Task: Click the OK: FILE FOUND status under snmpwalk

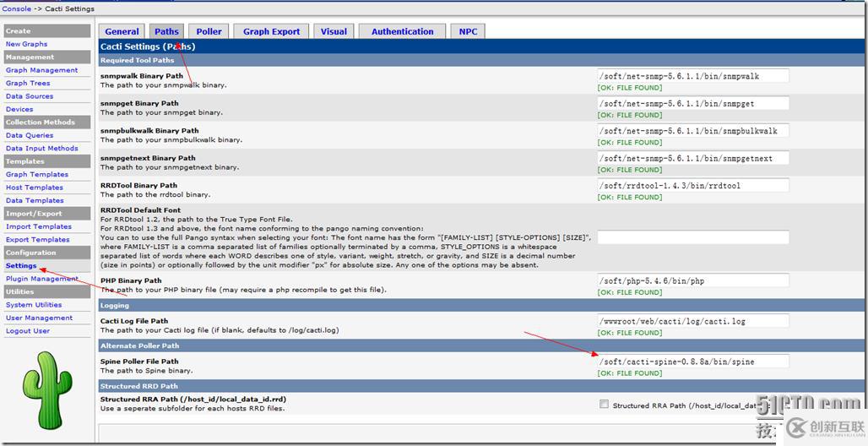Action: 629,88
